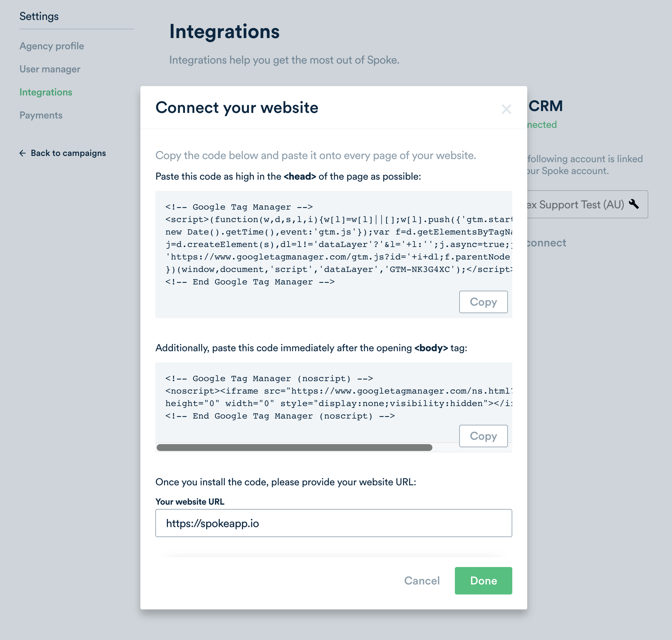
Task: Click the head Google Tag Manager code block
Action: click(334, 254)
